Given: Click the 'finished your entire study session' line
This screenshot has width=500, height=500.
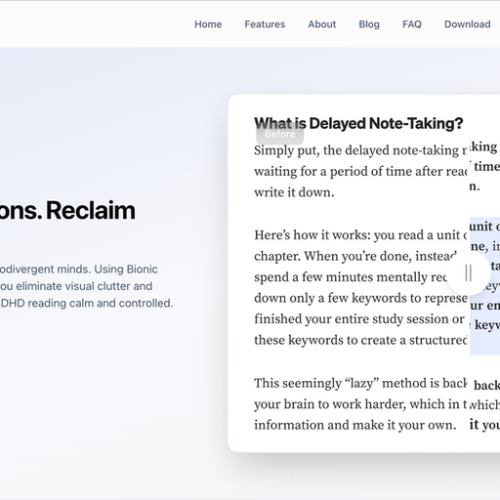Looking at the screenshot, I should tap(359, 319).
